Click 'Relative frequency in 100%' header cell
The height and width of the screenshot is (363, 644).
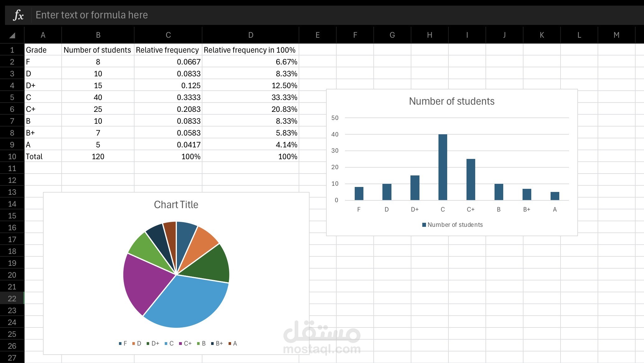point(251,50)
